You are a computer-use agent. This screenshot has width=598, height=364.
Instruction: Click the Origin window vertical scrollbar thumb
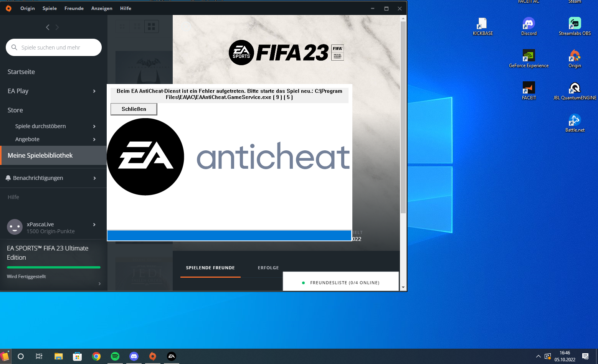(x=403, y=117)
